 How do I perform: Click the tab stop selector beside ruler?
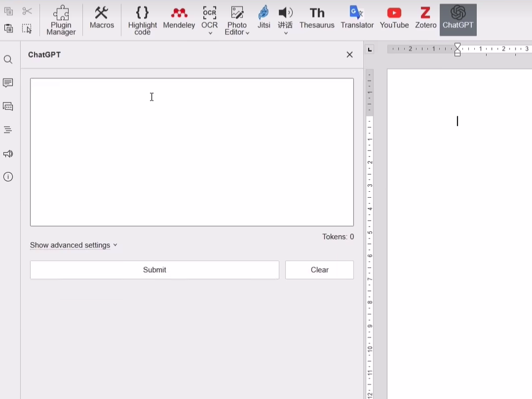point(369,49)
